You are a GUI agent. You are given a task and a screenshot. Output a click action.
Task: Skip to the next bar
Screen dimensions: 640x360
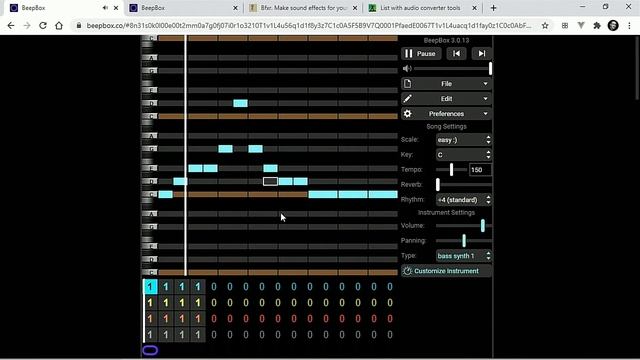tap(482, 53)
